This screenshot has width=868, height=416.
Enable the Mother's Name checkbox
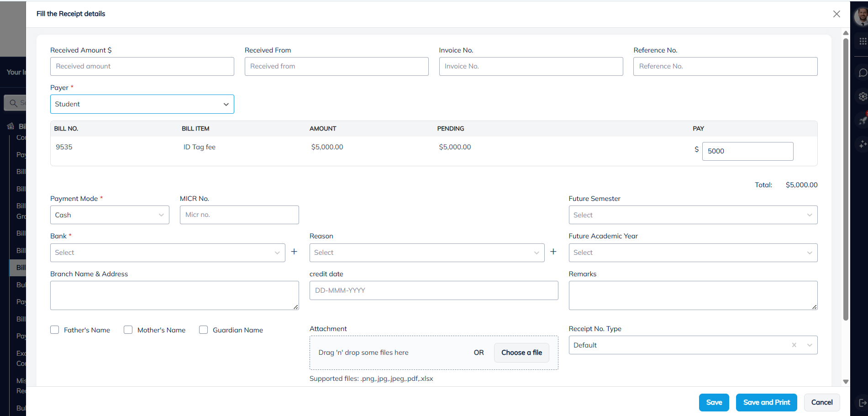[x=128, y=330]
